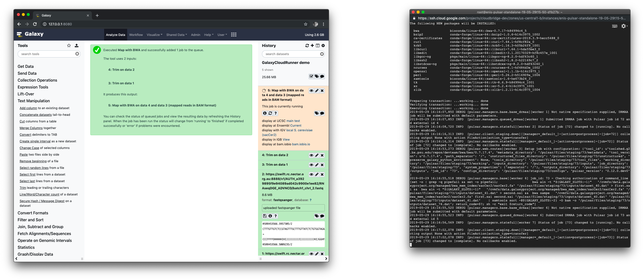Open the Shared Data dropdown menu

177,35
